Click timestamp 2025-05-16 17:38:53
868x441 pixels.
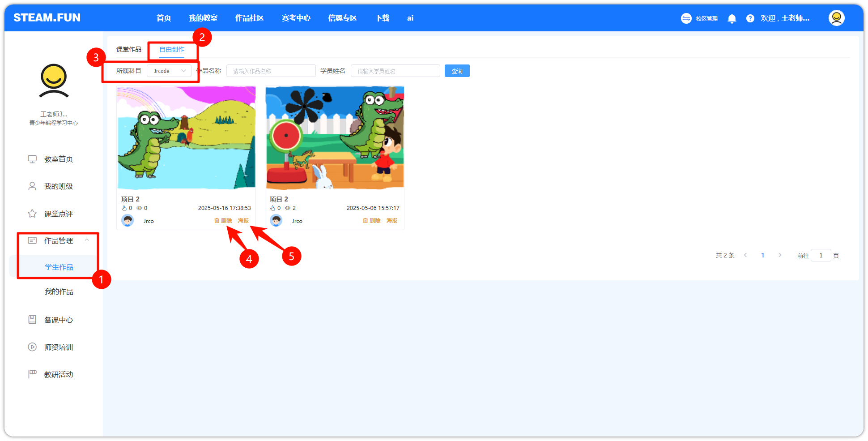coord(225,208)
